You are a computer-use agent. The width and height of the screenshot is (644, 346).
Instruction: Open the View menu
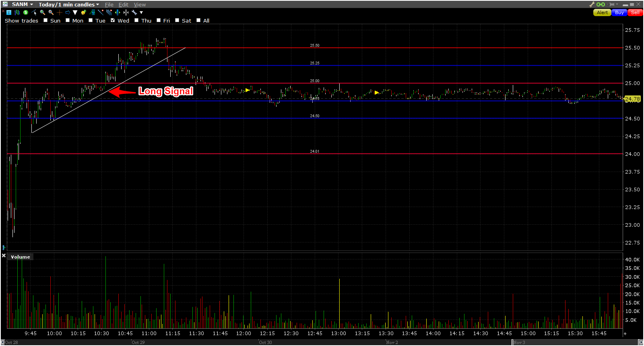point(140,4)
